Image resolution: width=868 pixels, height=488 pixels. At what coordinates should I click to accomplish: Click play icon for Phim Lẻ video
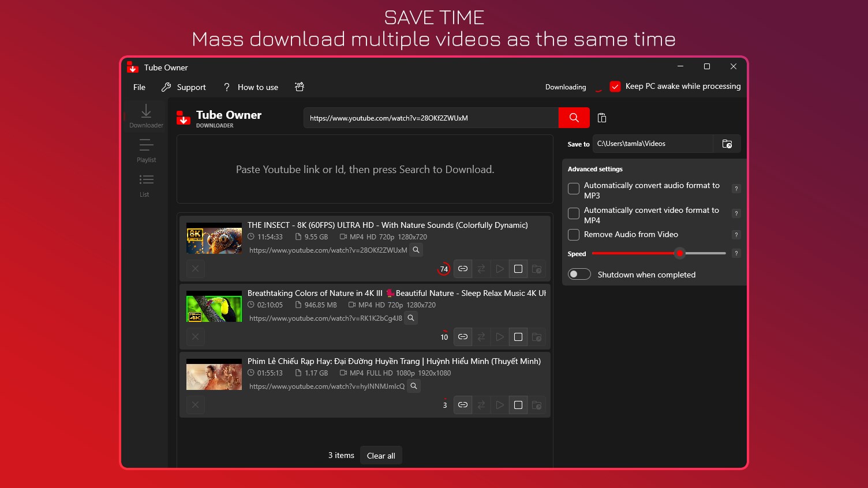pyautogui.click(x=500, y=405)
